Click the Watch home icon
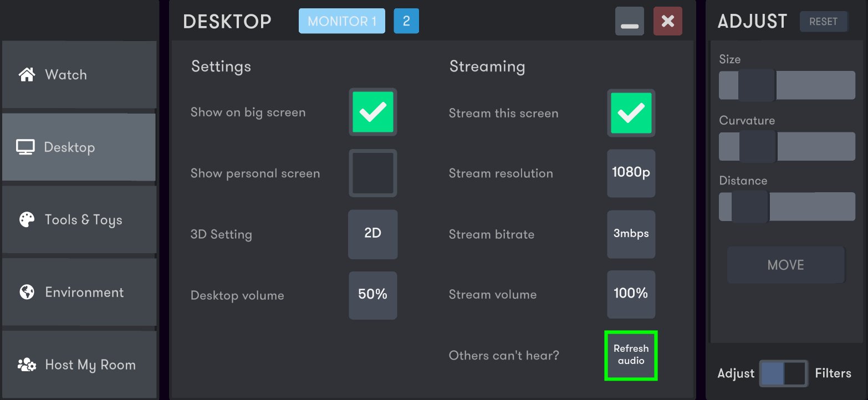868x400 pixels. pos(27,75)
